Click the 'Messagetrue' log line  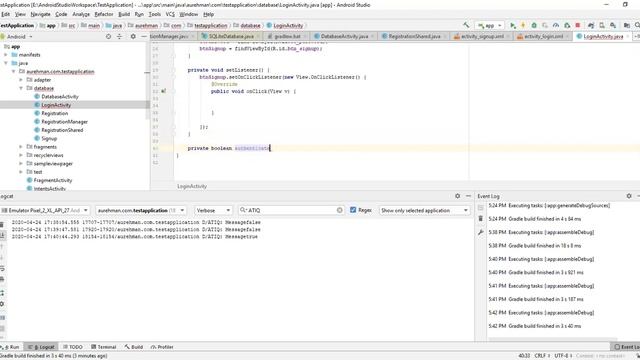[134, 236]
